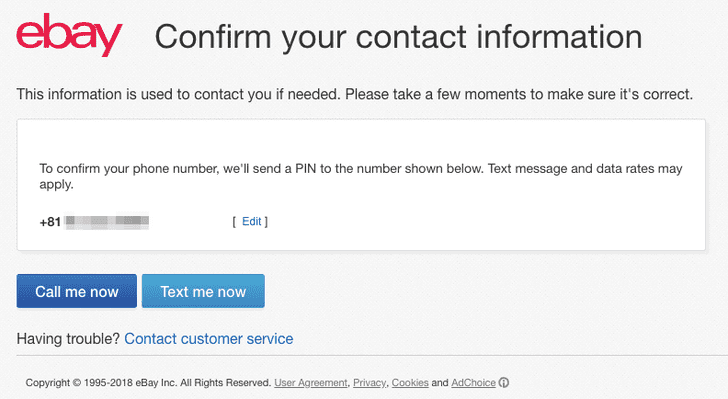Viewport: 728px width, 399px height.
Task: Click the eBay logo
Action: tap(69, 35)
